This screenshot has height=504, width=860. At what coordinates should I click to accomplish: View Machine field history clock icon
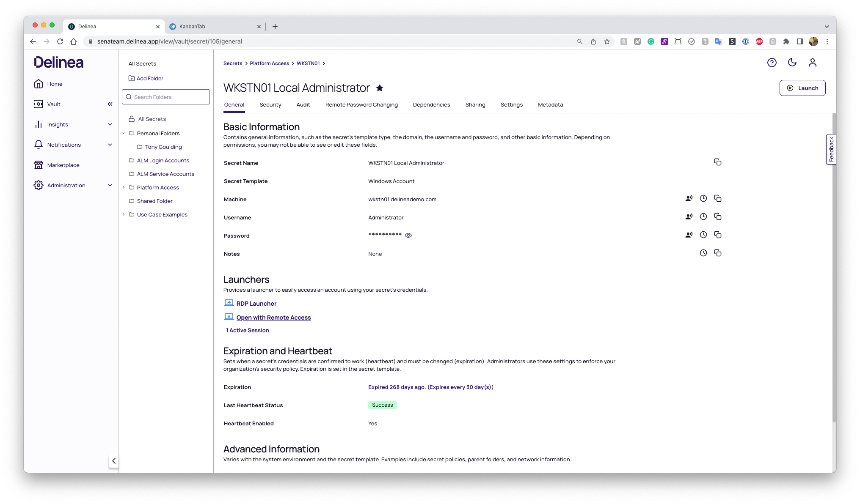(703, 199)
